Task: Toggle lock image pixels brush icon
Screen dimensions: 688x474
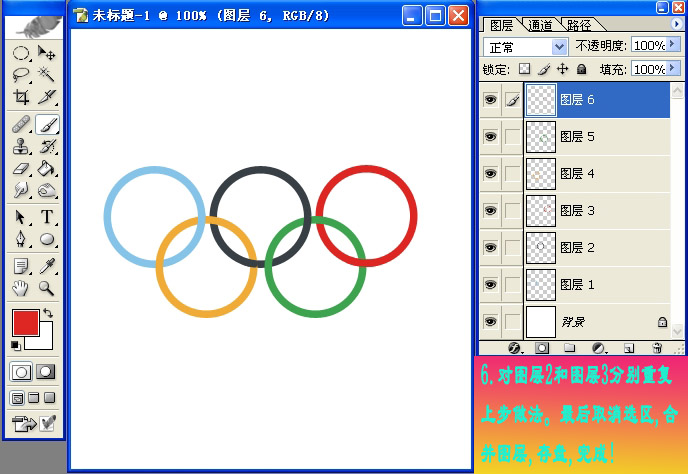Action: click(x=544, y=69)
